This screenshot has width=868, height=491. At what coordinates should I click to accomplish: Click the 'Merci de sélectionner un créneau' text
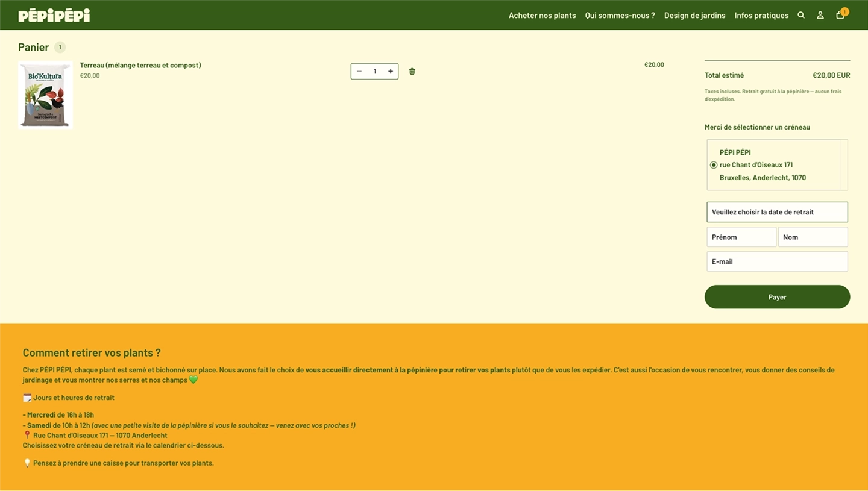pos(757,127)
